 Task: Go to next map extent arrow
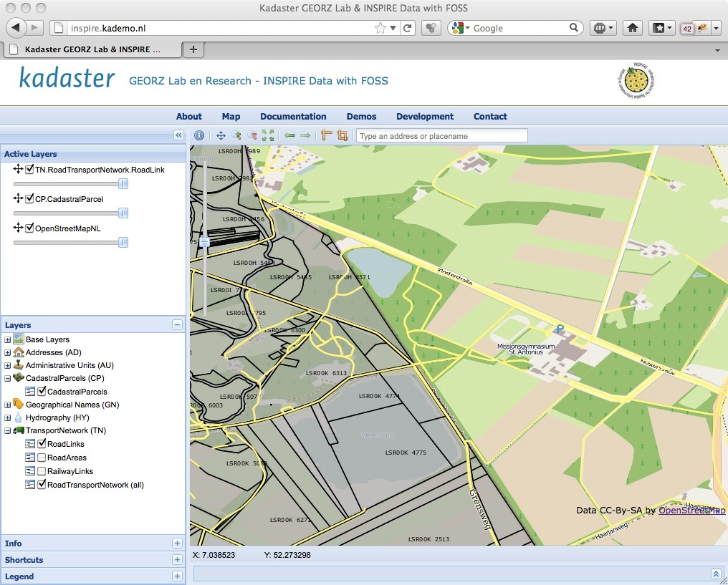point(305,135)
